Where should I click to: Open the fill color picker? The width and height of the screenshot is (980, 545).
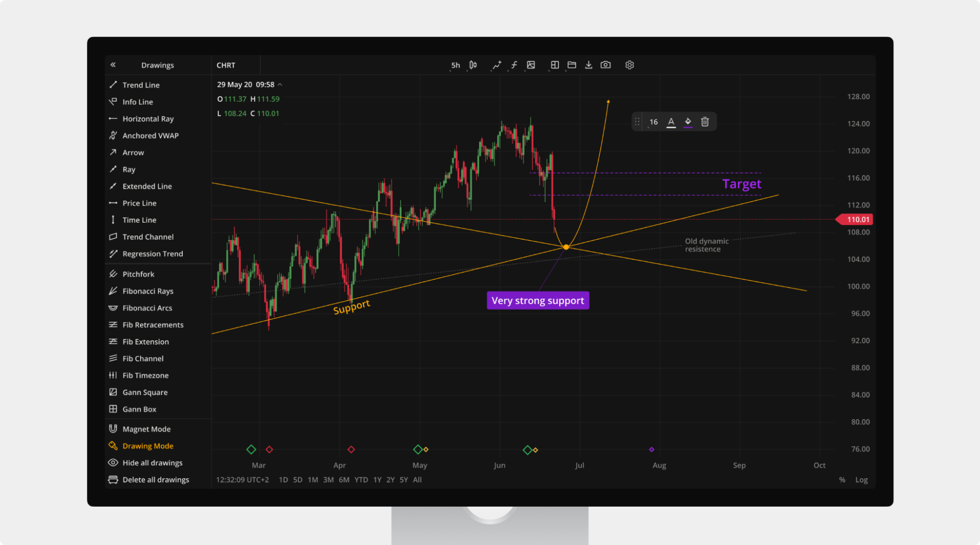(x=688, y=122)
